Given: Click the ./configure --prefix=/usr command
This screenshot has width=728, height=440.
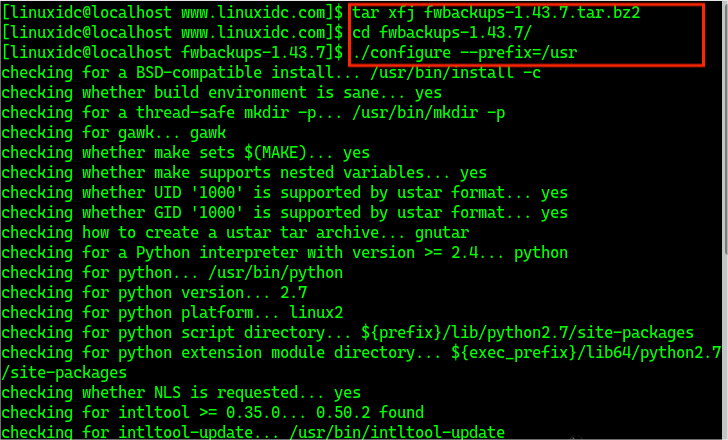Looking at the screenshot, I should point(465,52).
